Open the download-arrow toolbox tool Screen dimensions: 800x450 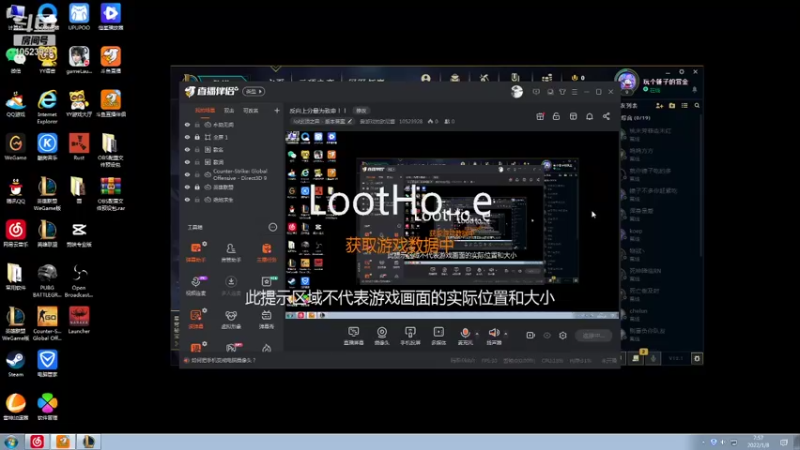point(231,285)
